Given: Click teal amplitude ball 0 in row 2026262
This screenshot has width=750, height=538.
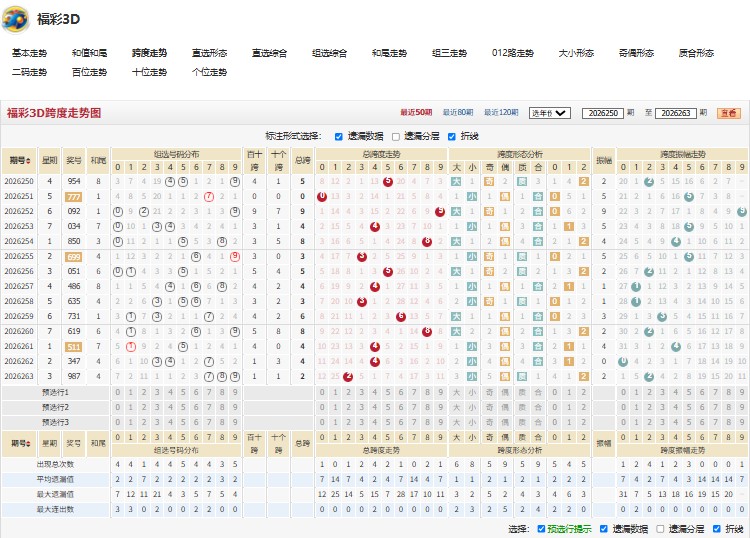Looking at the screenshot, I should (x=623, y=362).
